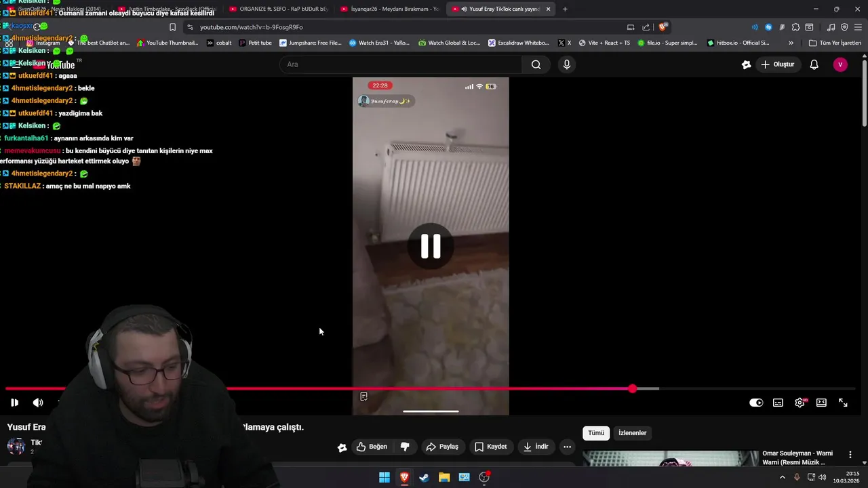Open Steam from the taskbar
This screenshot has width=868, height=488.
pos(424,477)
